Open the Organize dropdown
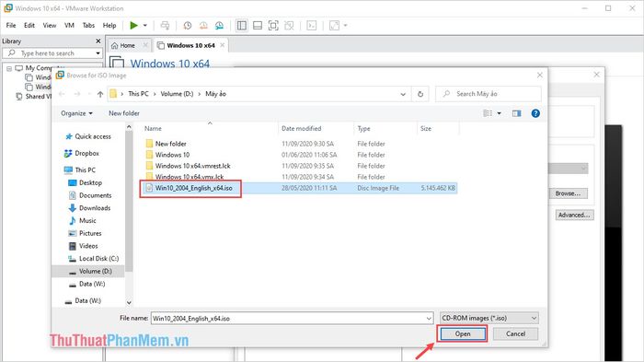 [x=76, y=113]
